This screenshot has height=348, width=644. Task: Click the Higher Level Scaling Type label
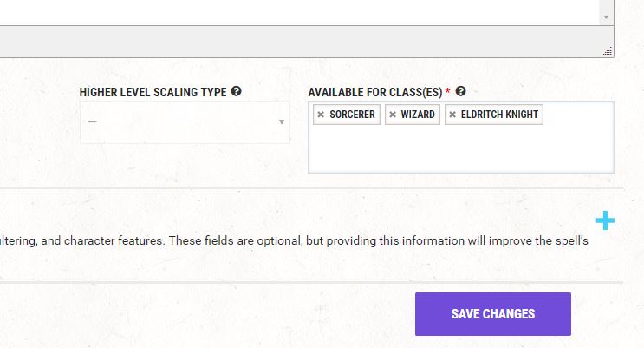tap(153, 92)
